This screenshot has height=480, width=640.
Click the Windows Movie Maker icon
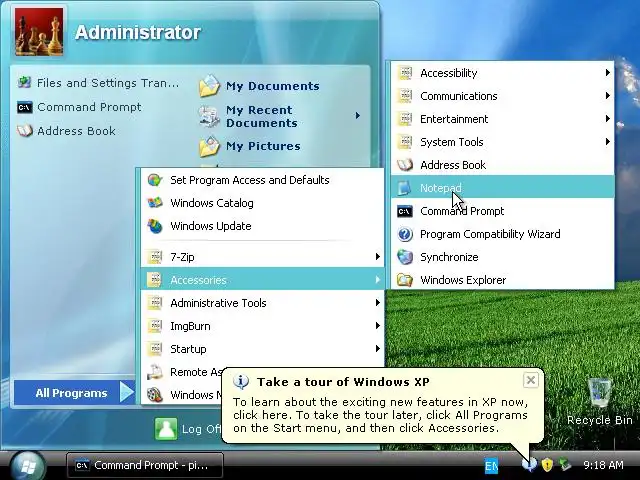(155, 395)
